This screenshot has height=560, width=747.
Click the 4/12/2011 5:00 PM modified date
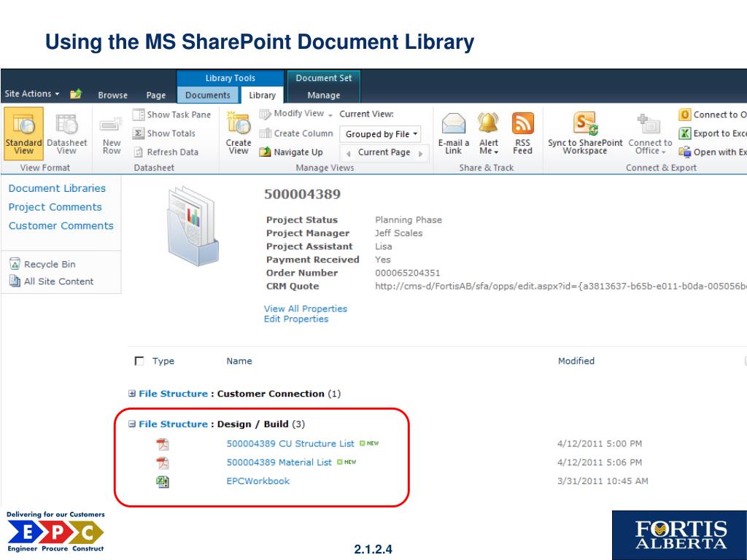tap(600, 444)
